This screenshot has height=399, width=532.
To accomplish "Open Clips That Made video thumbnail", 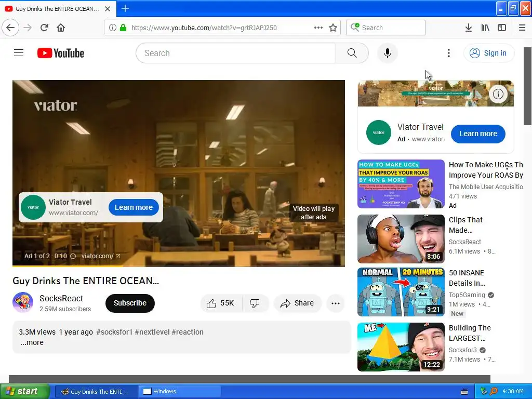I will [401, 239].
